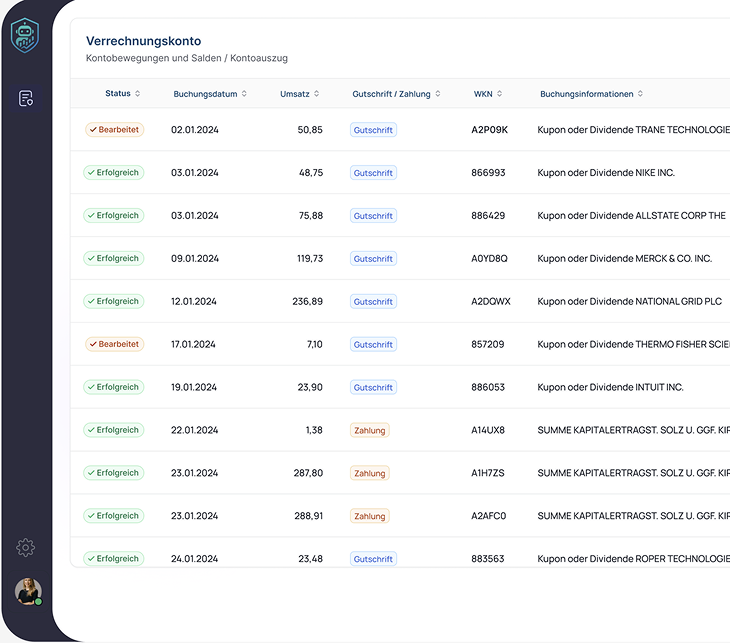Sort by WKN column arrows
The image size is (730, 643).
click(499, 94)
